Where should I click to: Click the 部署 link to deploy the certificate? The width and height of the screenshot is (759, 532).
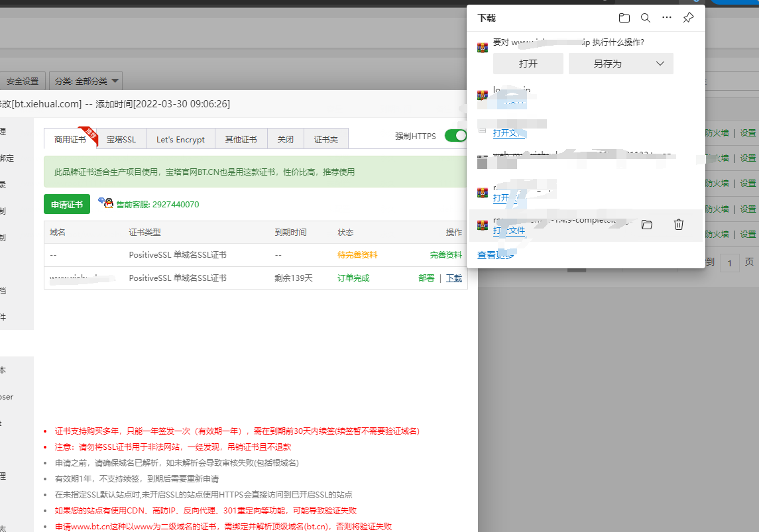(x=426, y=278)
